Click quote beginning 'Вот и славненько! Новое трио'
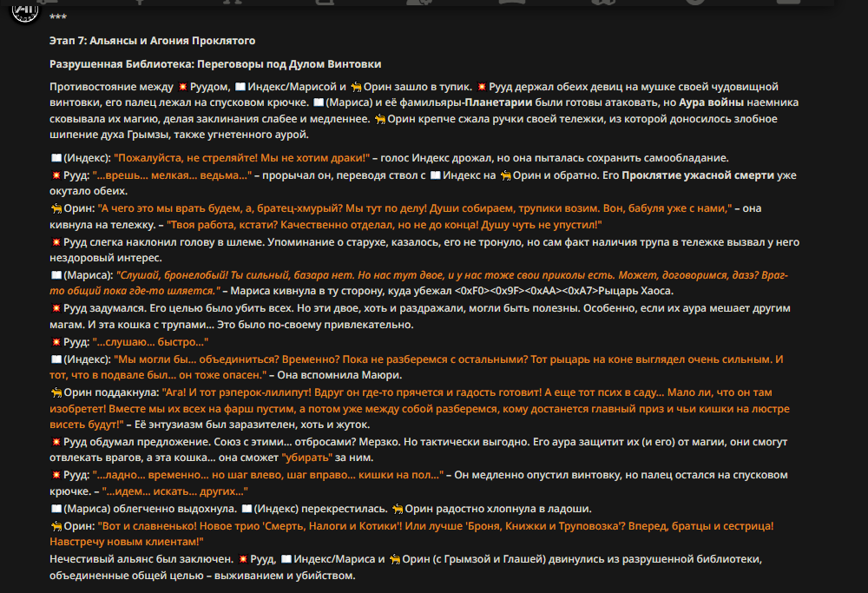The image size is (868, 593). [x=411, y=534]
